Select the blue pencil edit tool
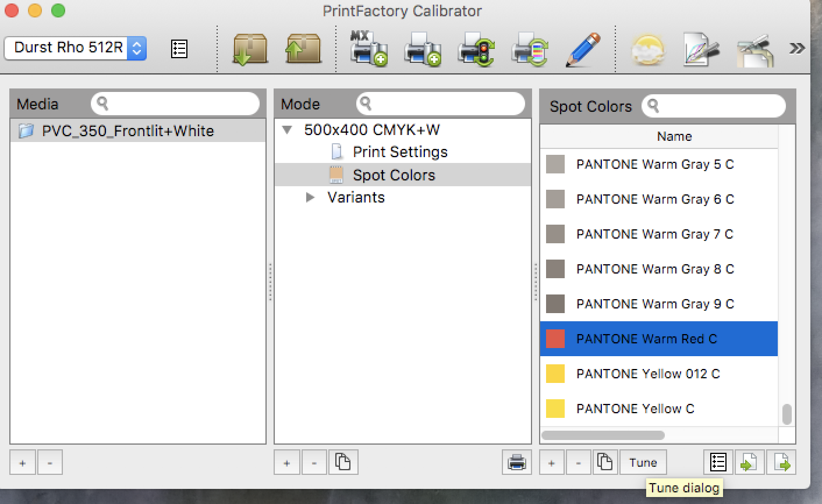This screenshot has height=504, width=822. click(583, 49)
